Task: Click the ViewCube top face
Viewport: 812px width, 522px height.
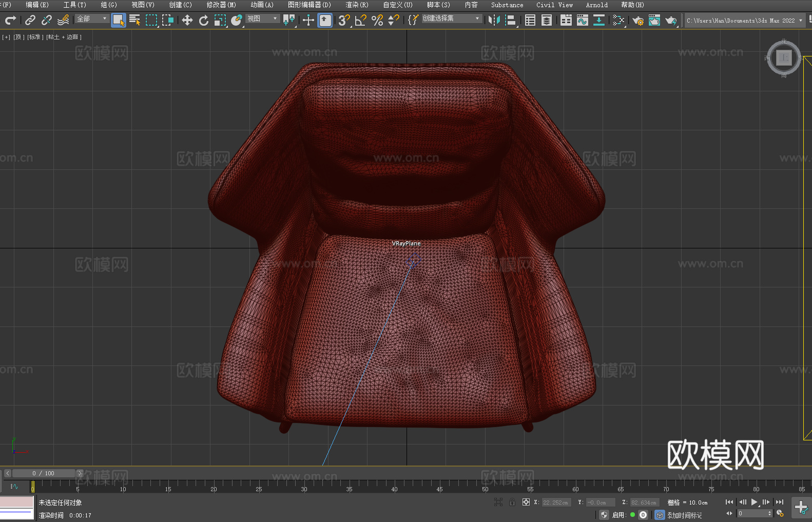Action: (784, 57)
